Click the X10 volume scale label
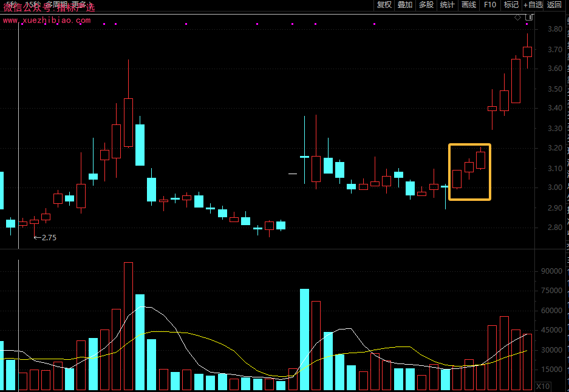The width and height of the screenshot is (569, 392). click(543, 386)
